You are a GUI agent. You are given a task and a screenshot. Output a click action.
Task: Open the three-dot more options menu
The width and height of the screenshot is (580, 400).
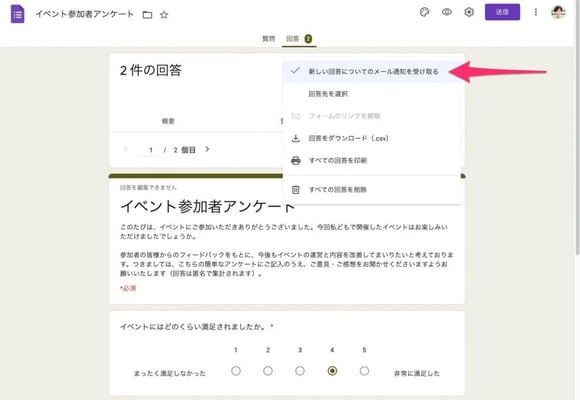point(536,12)
